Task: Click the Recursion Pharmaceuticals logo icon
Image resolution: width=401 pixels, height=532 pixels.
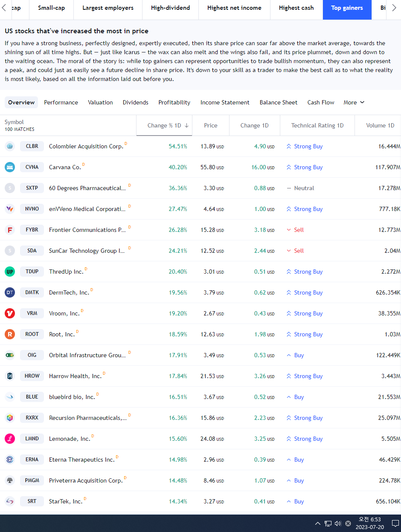Action: [x=10, y=418]
